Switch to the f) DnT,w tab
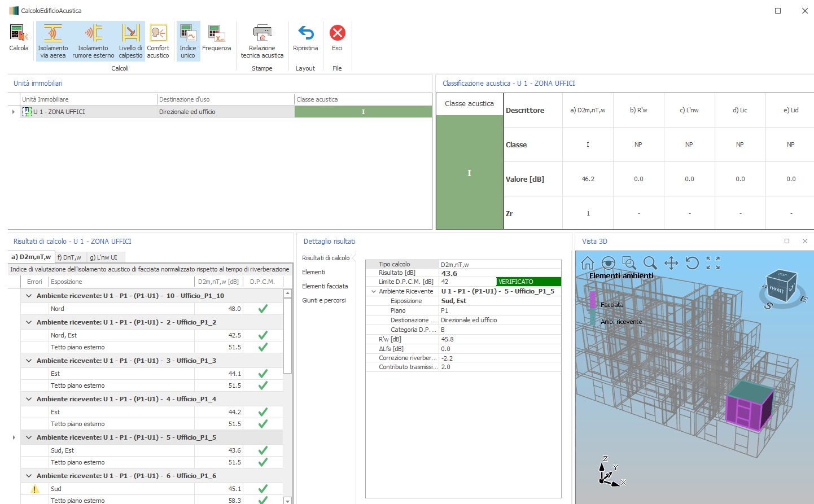This screenshot has height=504, width=814. coord(69,257)
